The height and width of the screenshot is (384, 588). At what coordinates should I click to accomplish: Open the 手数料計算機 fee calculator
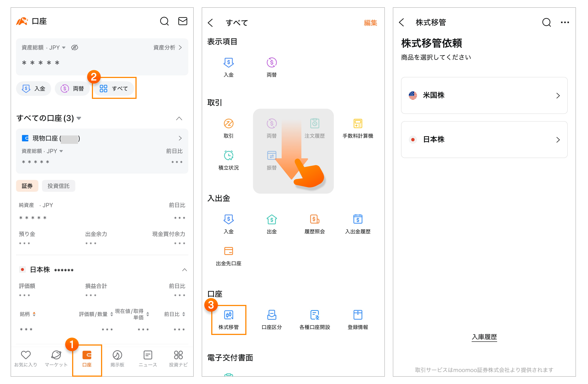tap(358, 128)
